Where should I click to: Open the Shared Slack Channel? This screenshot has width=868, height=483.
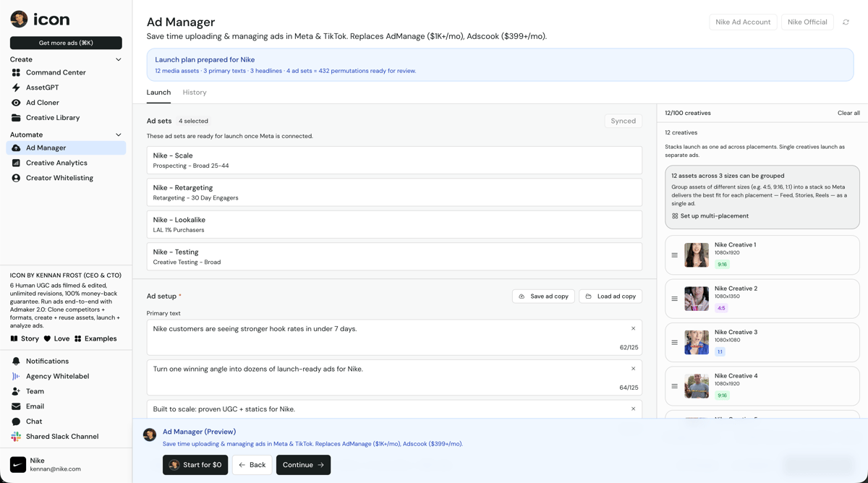(16, 436)
